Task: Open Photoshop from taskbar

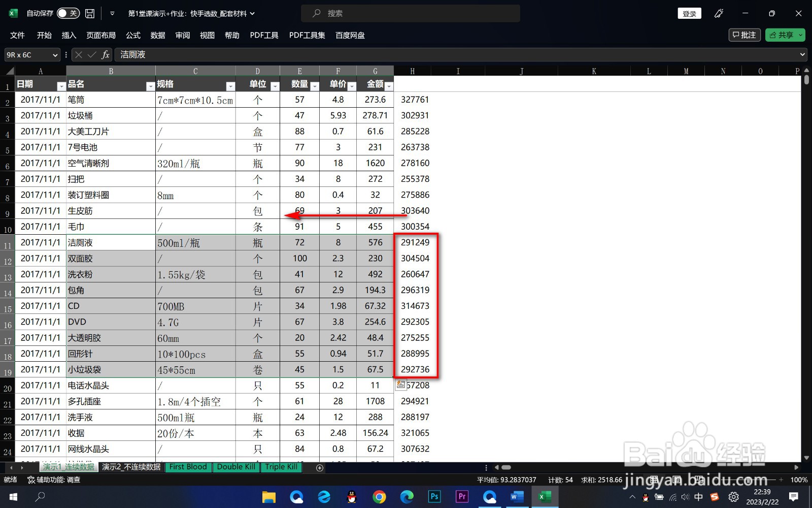Action: 434,497
